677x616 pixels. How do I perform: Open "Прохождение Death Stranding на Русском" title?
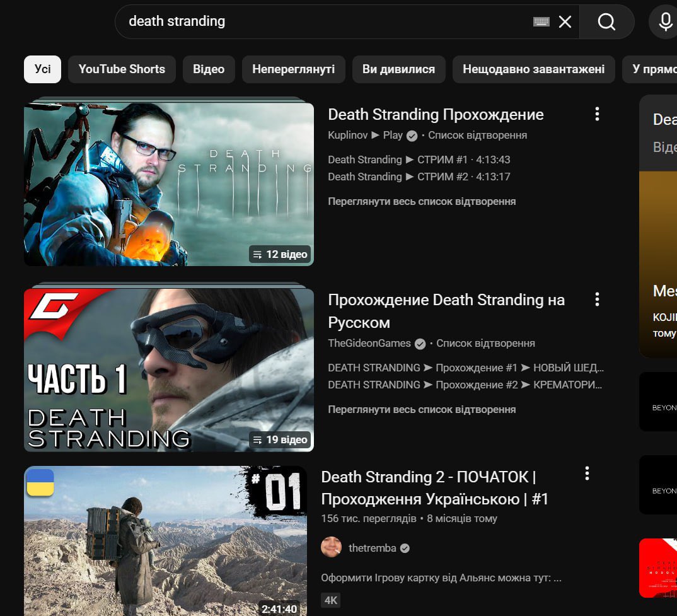(x=446, y=311)
